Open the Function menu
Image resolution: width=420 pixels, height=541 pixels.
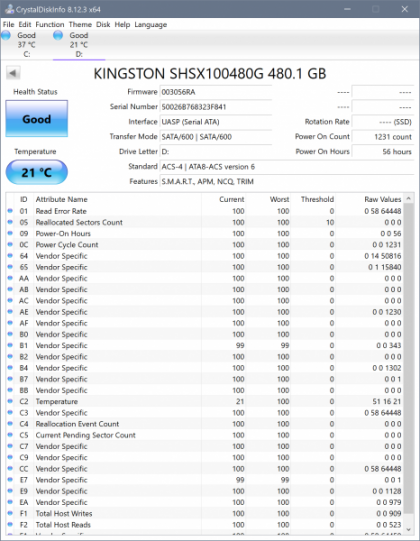[50, 24]
